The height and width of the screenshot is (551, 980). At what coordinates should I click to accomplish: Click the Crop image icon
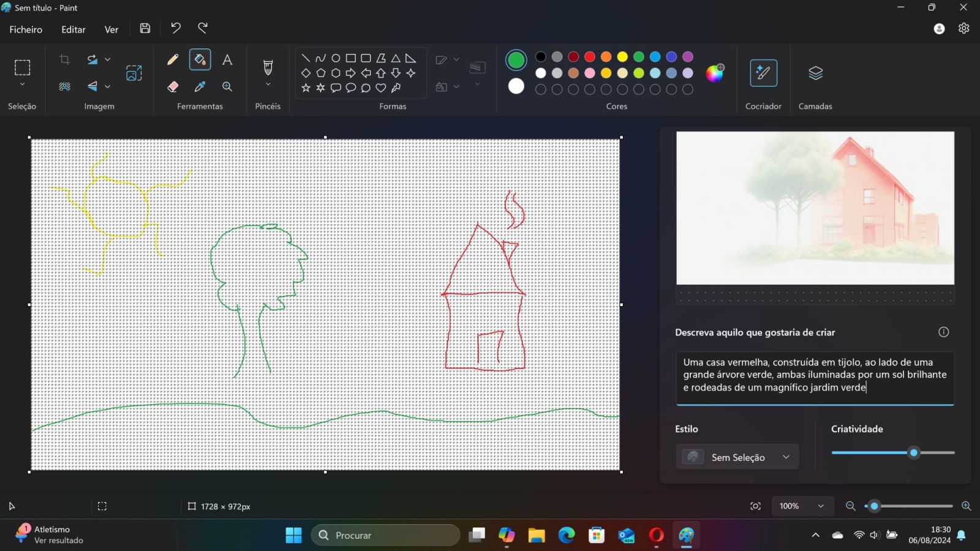pos(64,59)
